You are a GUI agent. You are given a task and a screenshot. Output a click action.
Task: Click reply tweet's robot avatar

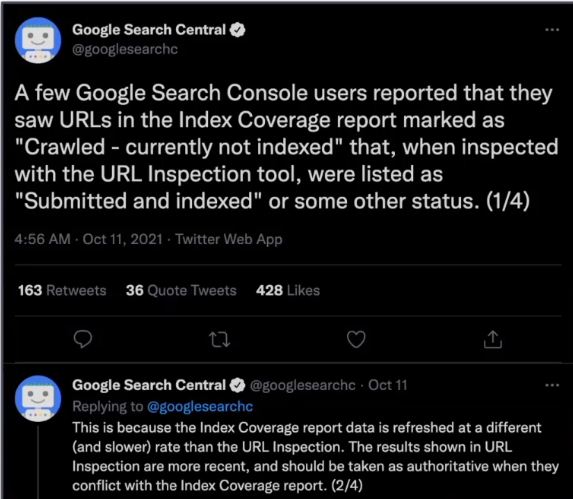point(38,399)
